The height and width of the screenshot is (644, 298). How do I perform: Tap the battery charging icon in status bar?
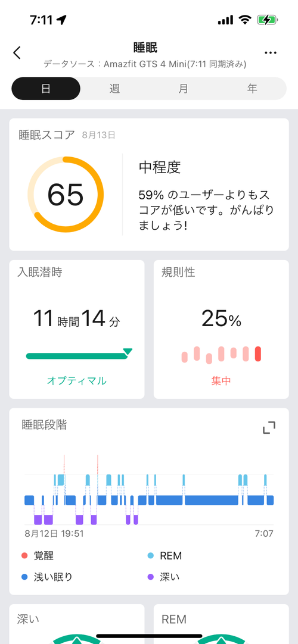(268, 20)
